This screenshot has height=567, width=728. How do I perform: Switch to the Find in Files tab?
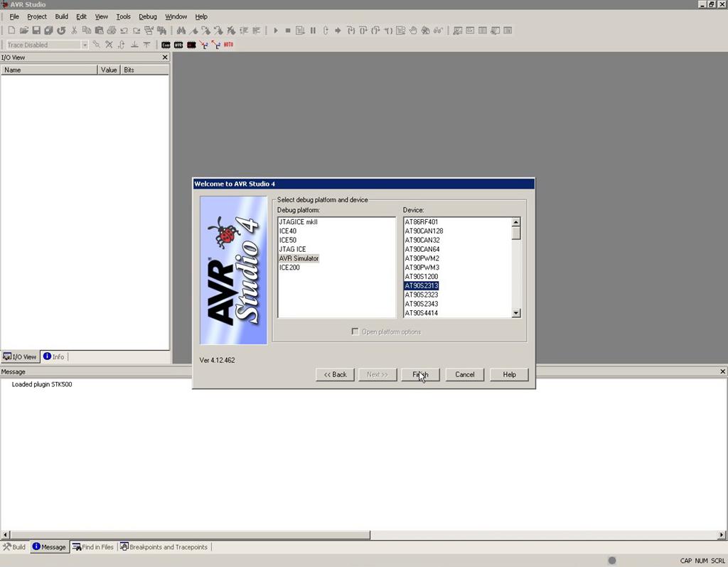(x=93, y=547)
